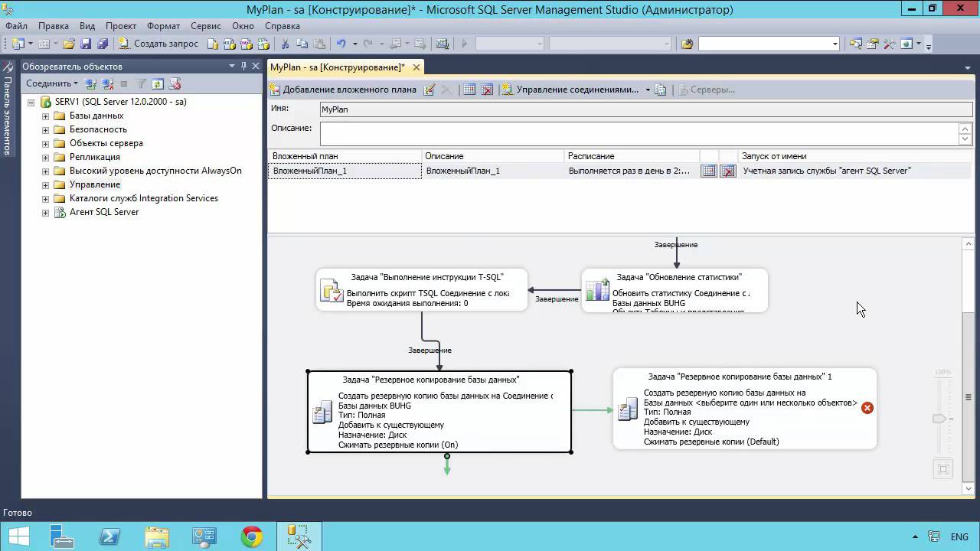Viewport: 980px width, 551px height.
Task: Expand the 'Репликация' folder
Action: (x=45, y=157)
